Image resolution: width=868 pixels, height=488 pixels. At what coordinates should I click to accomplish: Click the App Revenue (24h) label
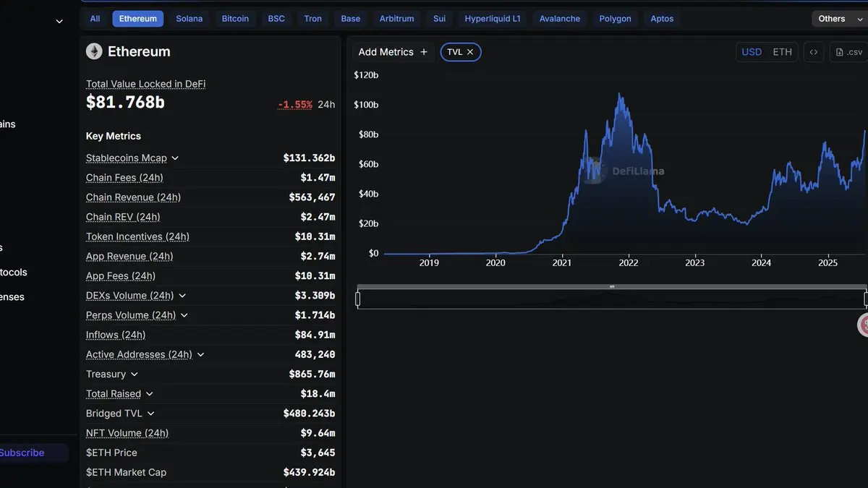click(x=129, y=256)
